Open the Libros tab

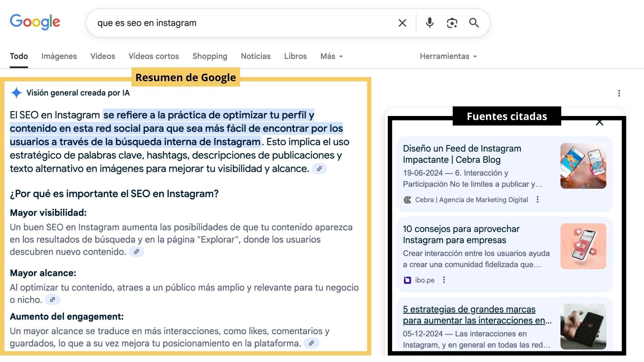click(295, 56)
